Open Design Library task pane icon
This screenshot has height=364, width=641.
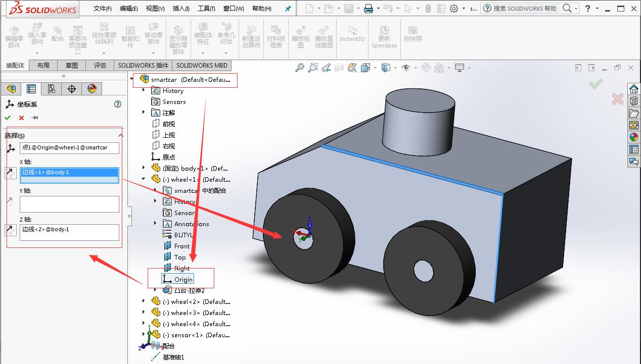tap(634, 101)
